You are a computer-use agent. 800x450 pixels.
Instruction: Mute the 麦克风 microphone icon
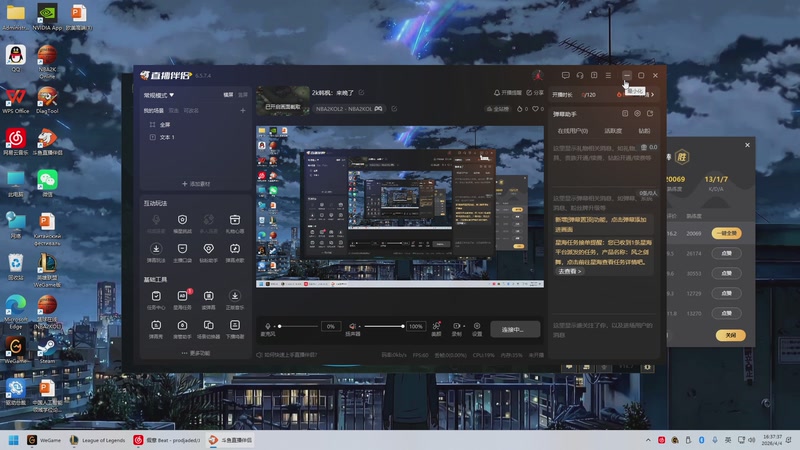click(x=267, y=326)
